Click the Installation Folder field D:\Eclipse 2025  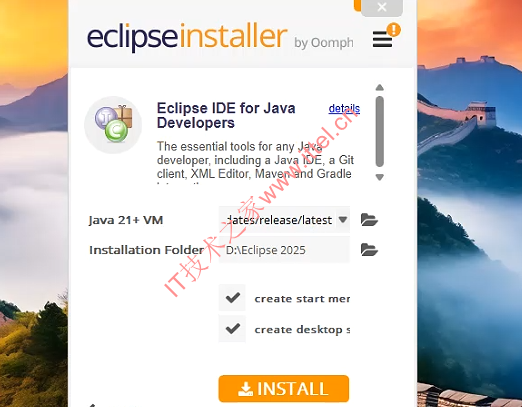pyautogui.click(x=284, y=250)
